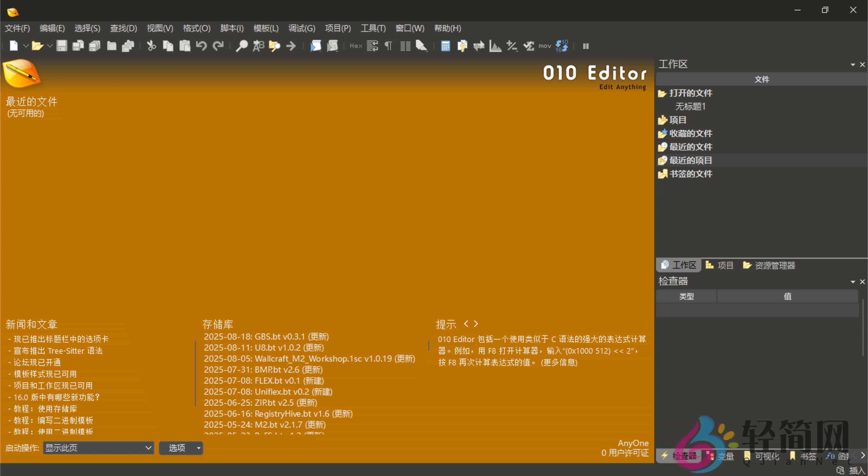Click the Find and Replace toolbar icon
The image size is (868, 476).
pyautogui.click(x=258, y=46)
